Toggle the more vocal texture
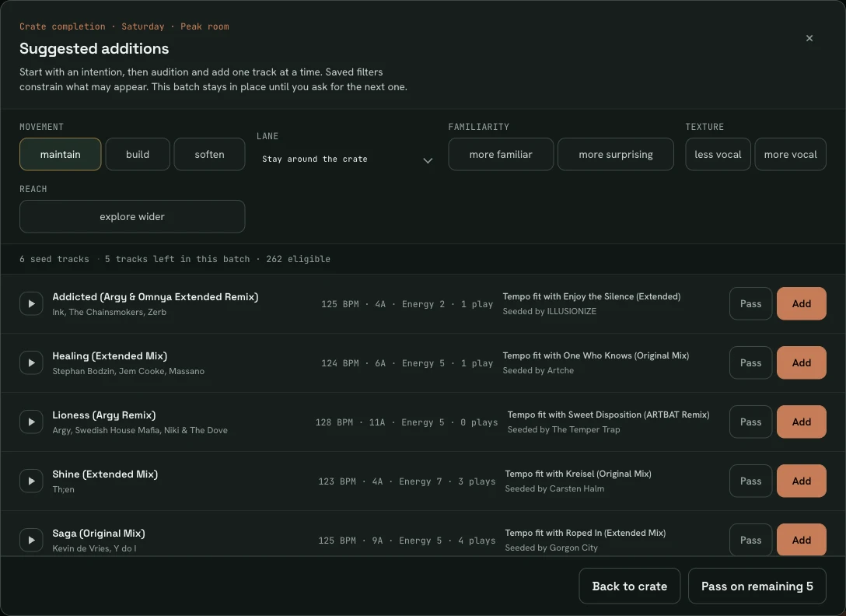This screenshot has height=616, width=846. point(791,155)
